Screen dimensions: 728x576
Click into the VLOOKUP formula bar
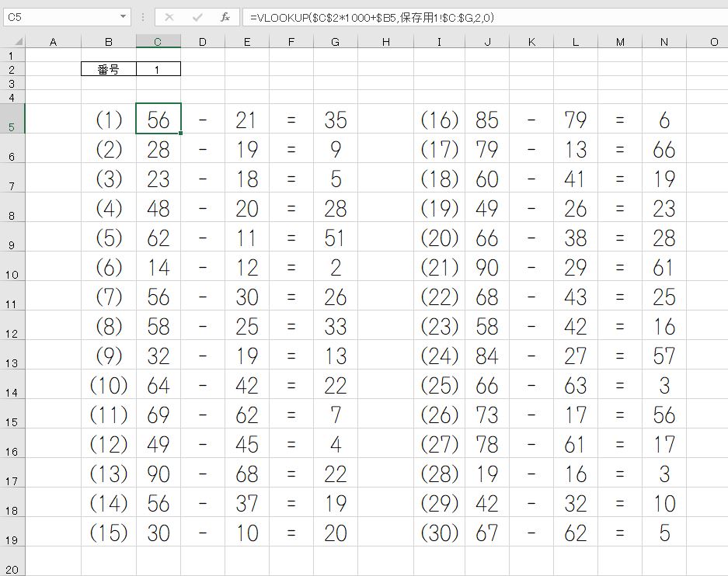(485, 18)
